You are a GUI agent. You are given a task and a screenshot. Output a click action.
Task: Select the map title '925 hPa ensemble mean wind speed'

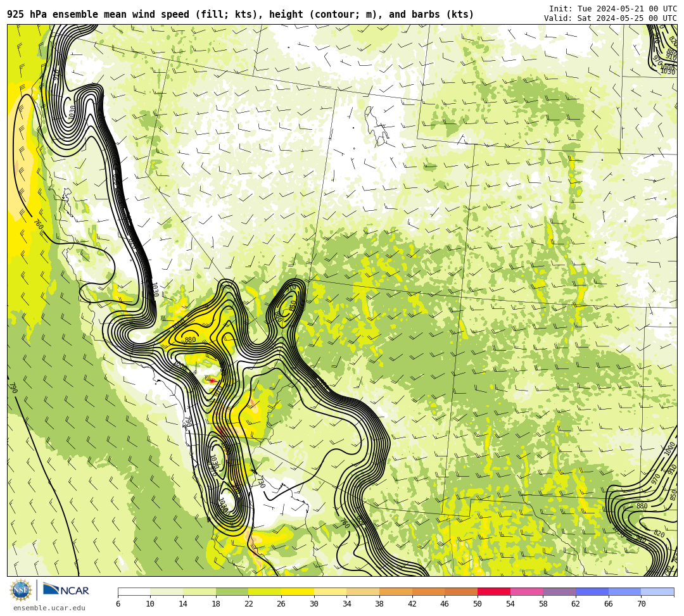(x=98, y=15)
